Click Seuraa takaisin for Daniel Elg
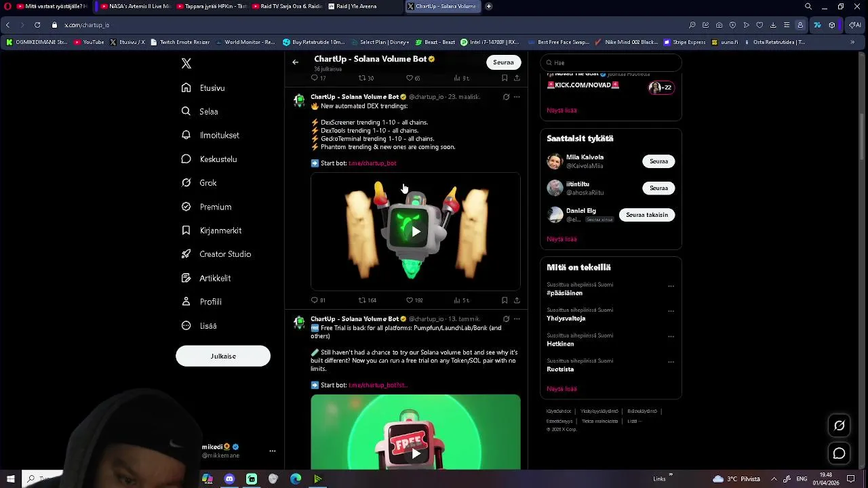The width and height of the screenshot is (868, 488). pos(647,215)
